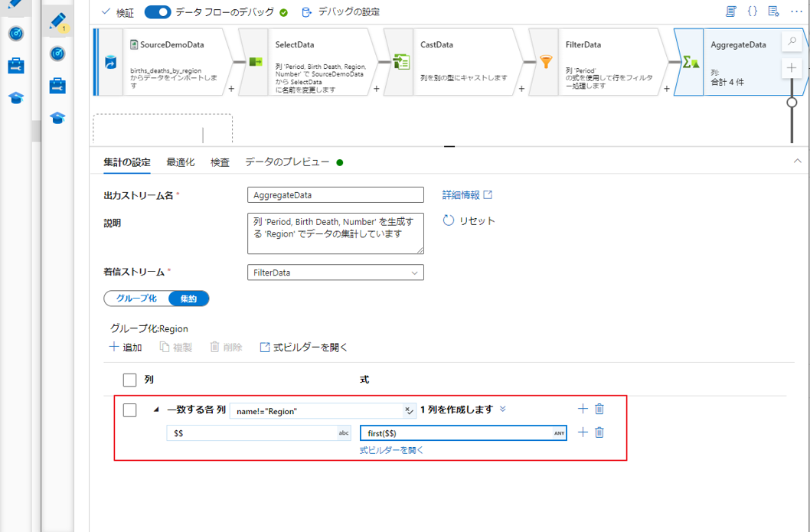This screenshot has height=532, width=810.
Task: Click the 複製 duplicate button
Action: tap(175, 347)
